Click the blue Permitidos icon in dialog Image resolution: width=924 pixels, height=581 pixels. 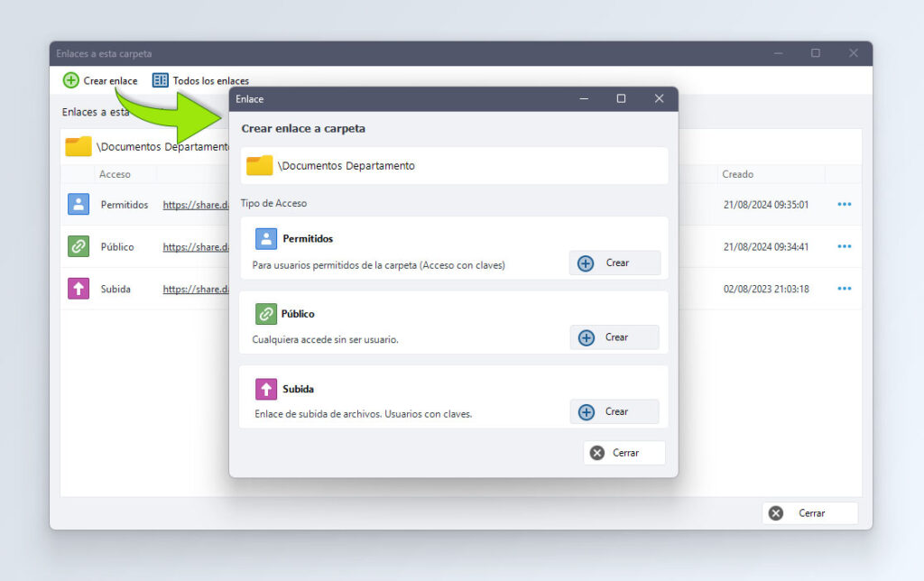[266, 238]
